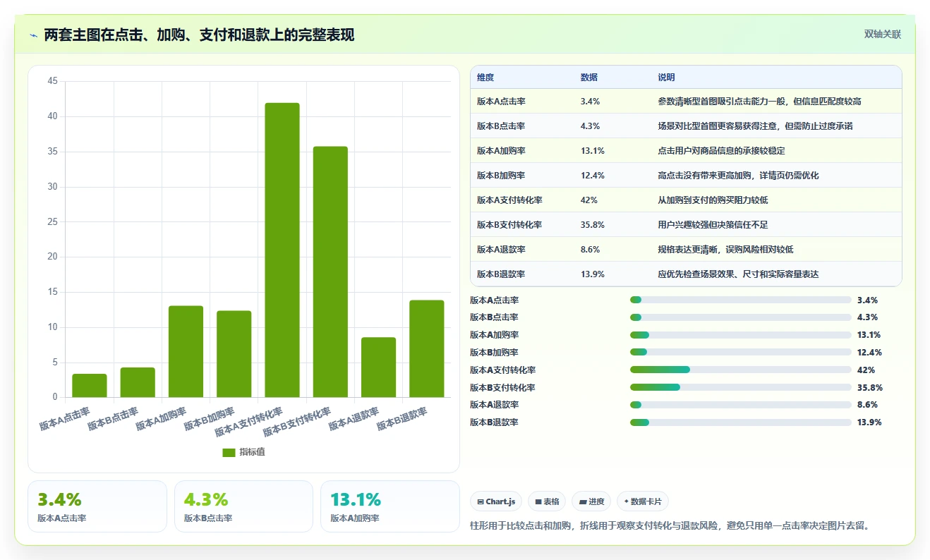
Task: Click the 双轴关联 label
Action: point(882,34)
